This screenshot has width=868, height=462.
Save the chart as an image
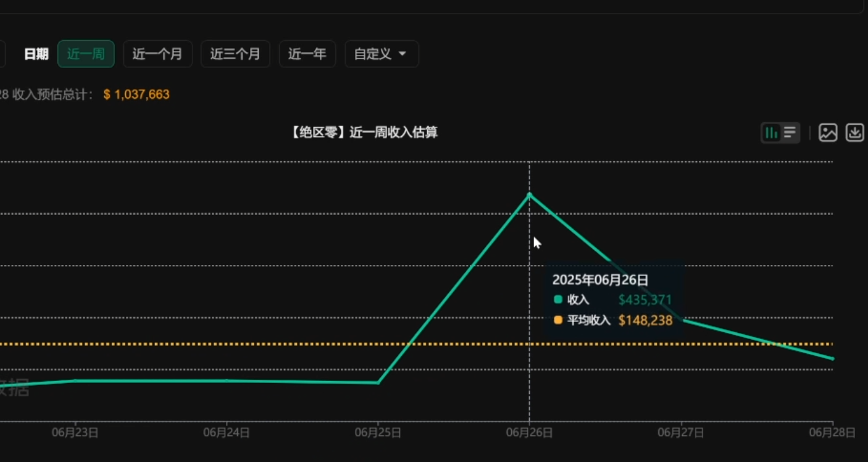coord(828,132)
